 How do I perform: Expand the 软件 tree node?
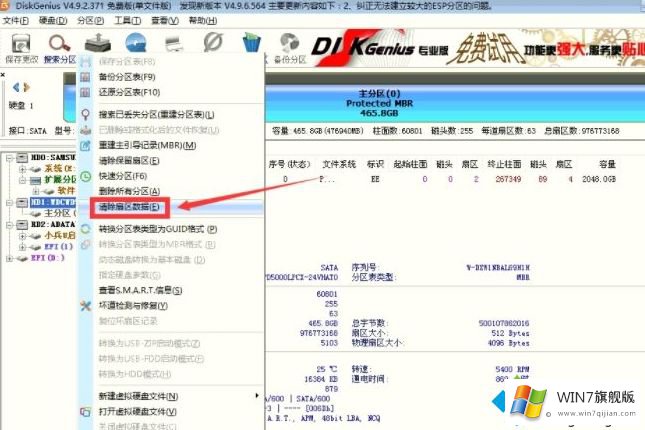pyautogui.click(x=36, y=191)
